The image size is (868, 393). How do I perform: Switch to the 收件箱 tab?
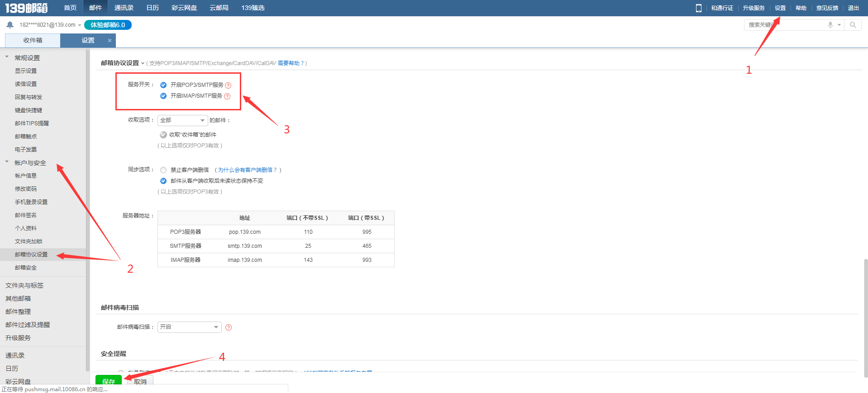[33, 41]
